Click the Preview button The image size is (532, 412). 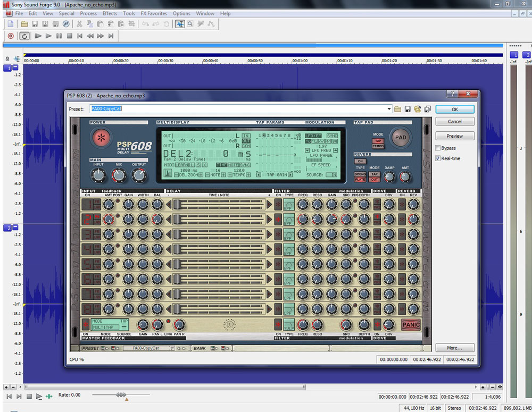pos(454,136)
